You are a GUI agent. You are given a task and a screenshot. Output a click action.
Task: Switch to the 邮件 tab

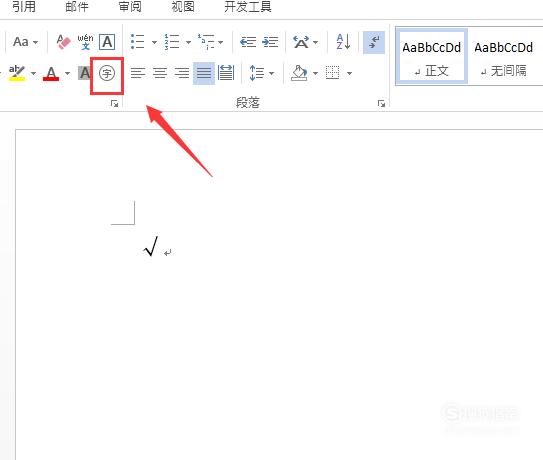[77, 7]
